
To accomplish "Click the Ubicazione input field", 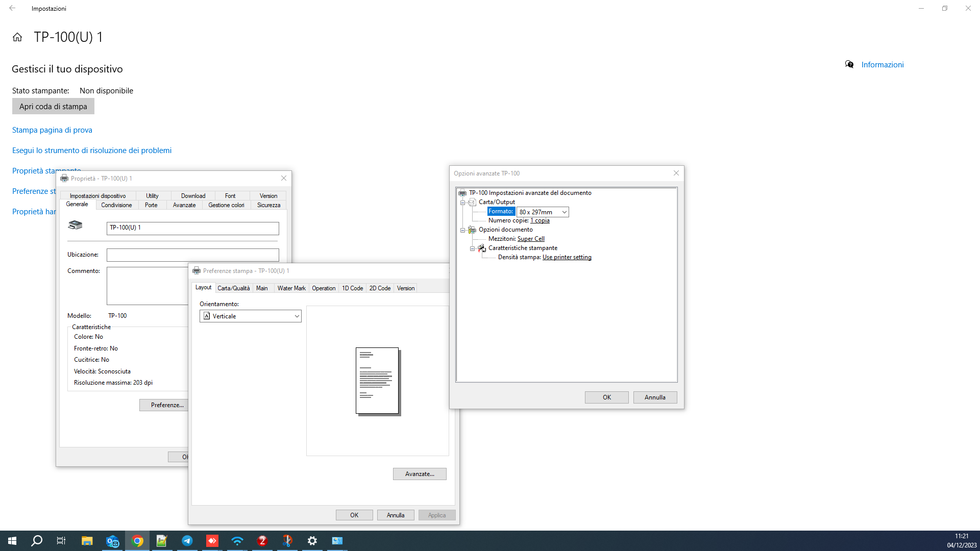I will point(193,255).
